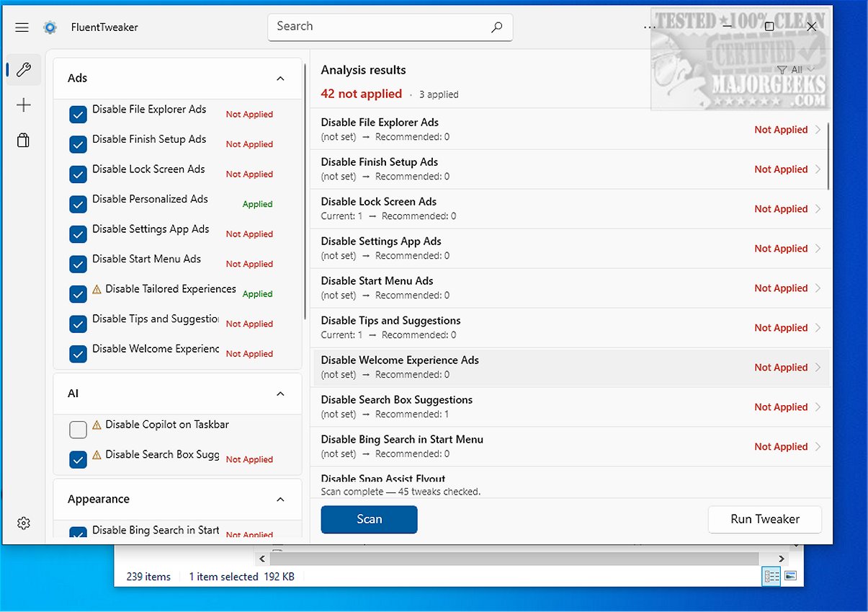
Task: Expand Disable File Explorer Ads result chevron
Action: click(x=818, y=130)
